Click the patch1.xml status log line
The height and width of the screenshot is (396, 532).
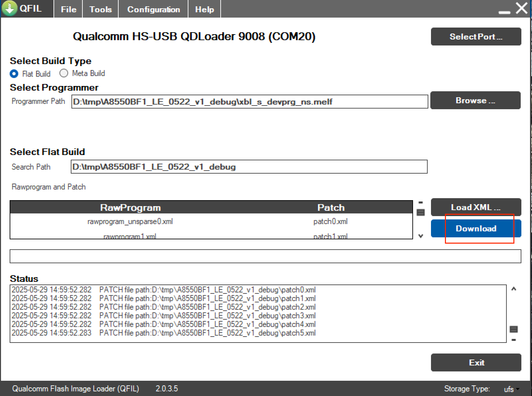(x=163, y=298)
